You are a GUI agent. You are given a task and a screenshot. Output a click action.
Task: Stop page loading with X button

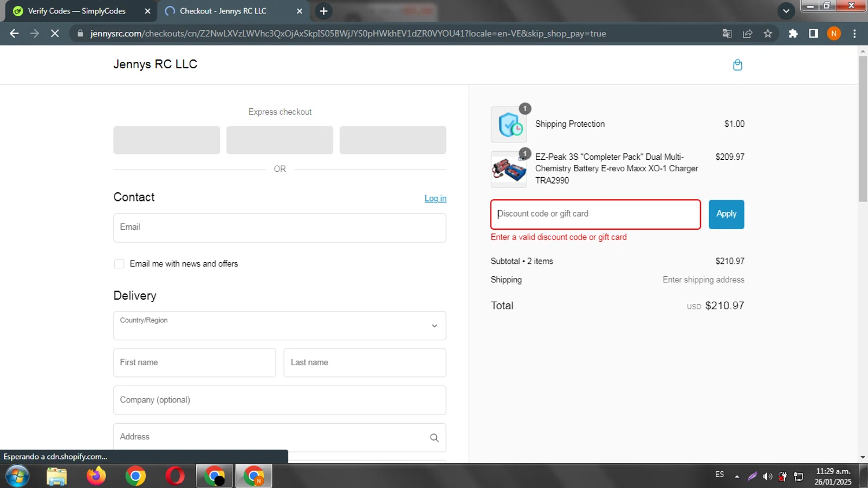pyautogui.click(x=55, y=34)
